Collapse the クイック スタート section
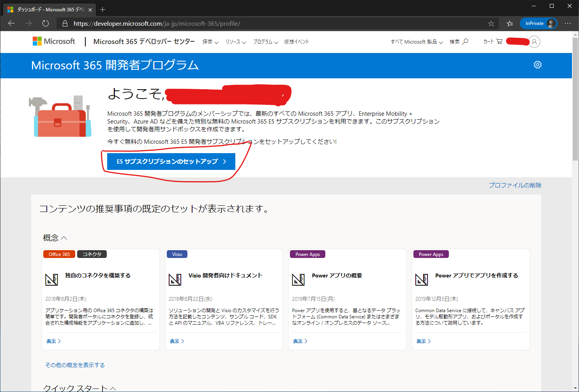The width and height of the screenshot is (579, 392). click(x=79, y=388)
